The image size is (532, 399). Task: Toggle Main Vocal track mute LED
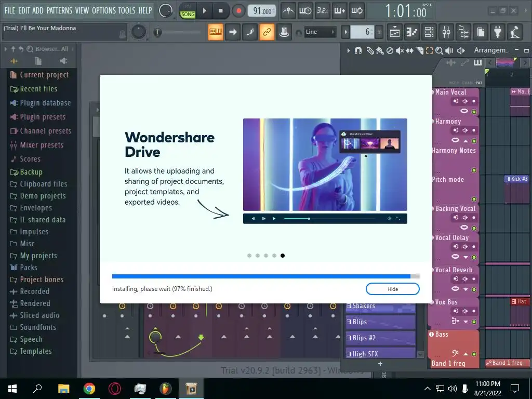click(474, 112)
